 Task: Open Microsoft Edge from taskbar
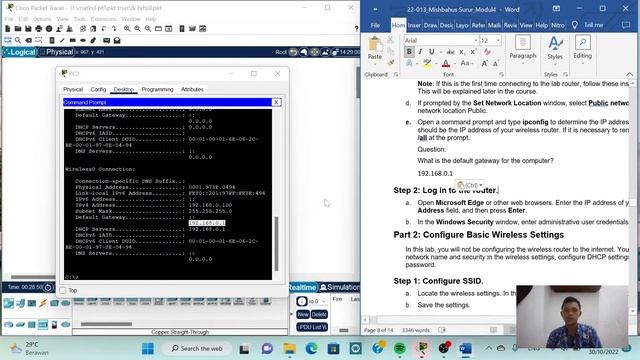(x=311, y=349)
